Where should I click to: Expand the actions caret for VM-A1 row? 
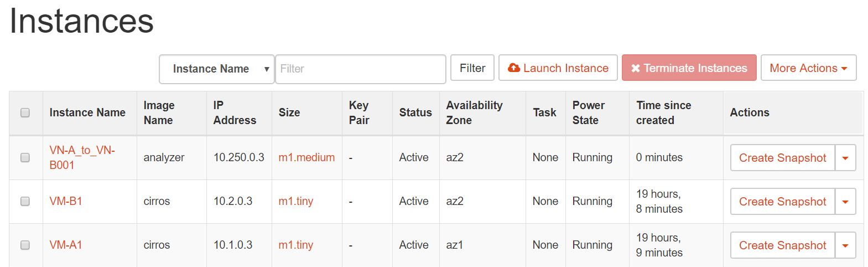pos(845,245)
